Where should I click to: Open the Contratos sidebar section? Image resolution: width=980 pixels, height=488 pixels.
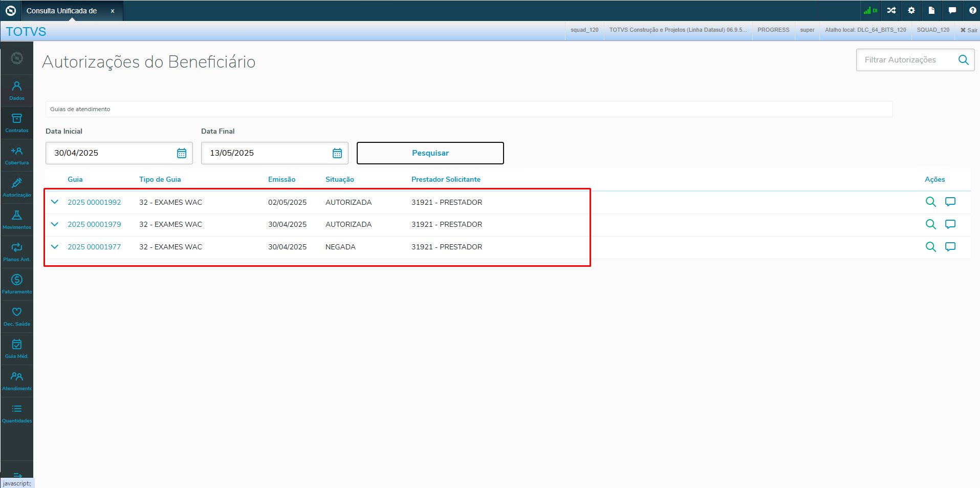[17, 123]
